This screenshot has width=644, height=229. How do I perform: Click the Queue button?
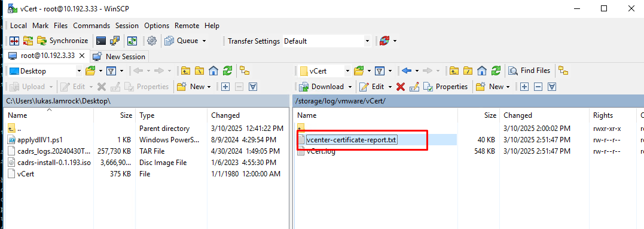pyautogui.click(x=182, y=41)
